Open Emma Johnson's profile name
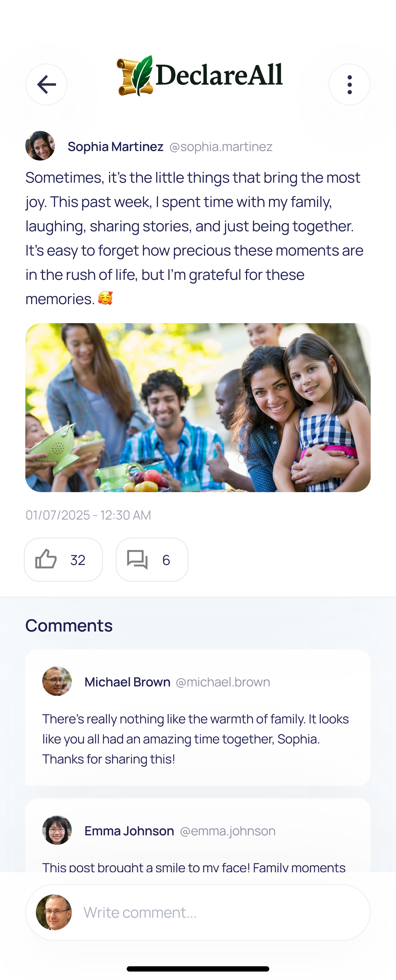 point(129,831)
